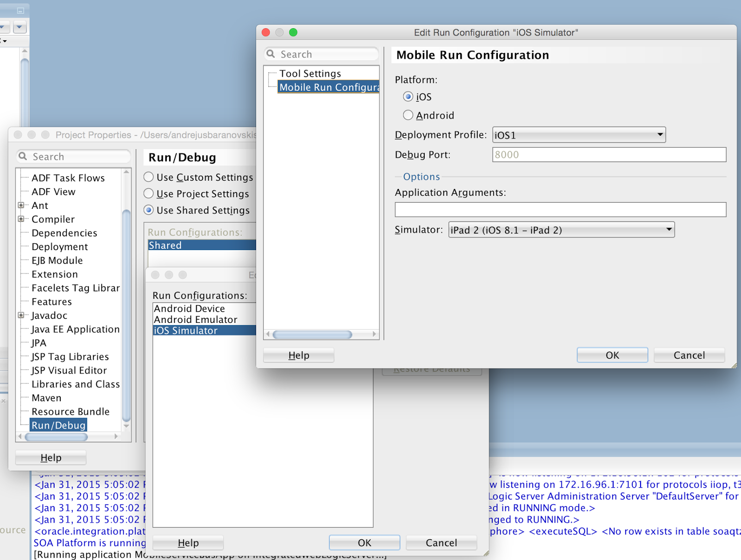Click the Search field in Edit Run Configuration
The height and width of the screenshot is (560, 741).
coord(322,54)
